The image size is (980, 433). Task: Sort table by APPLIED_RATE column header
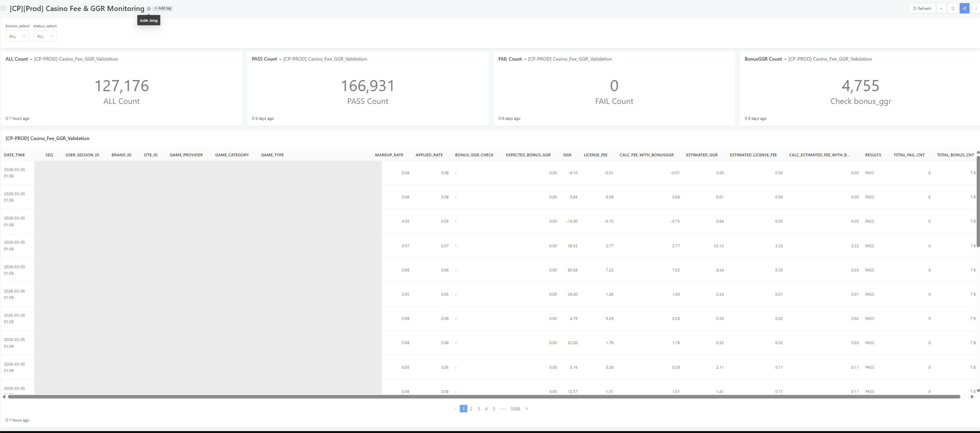[429, 155]
